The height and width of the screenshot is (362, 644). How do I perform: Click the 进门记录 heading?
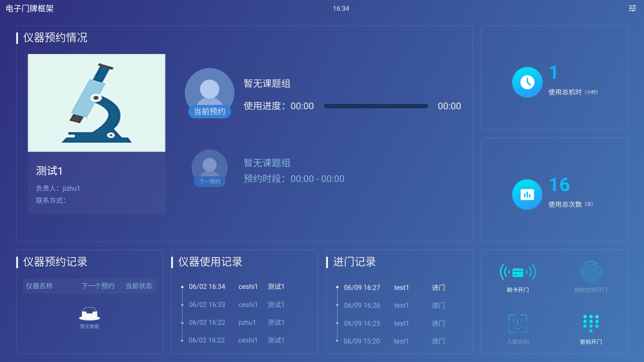tap(355, 262)
